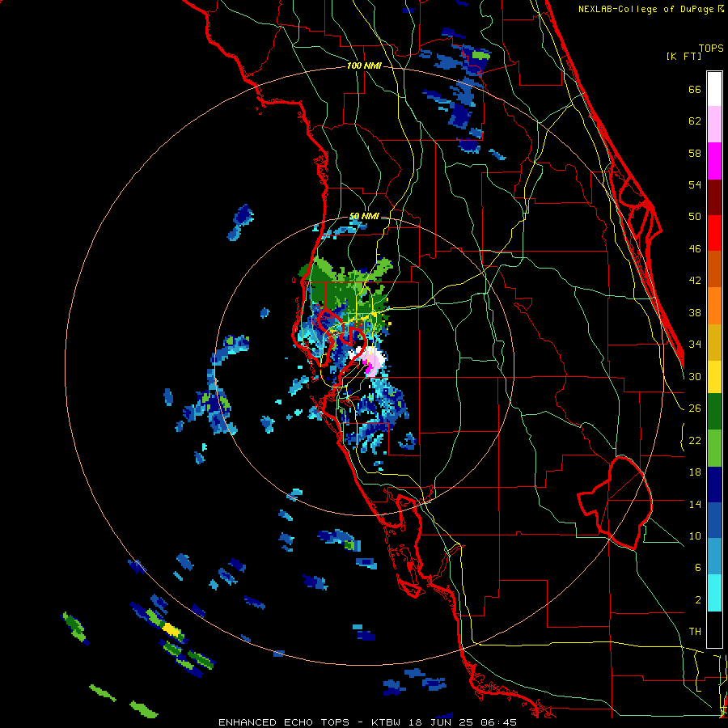Screen dimensions: 728x728
Task: Click the 50 NMI range ring label
Action: click(x=364, y=216)
